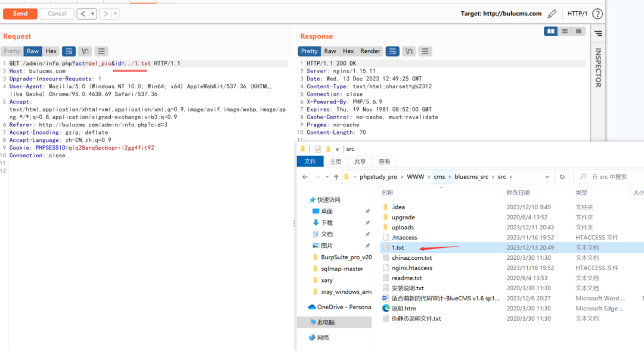Toggle non-printable characters in Request panel
644x351 pixels.
[85, 51]
